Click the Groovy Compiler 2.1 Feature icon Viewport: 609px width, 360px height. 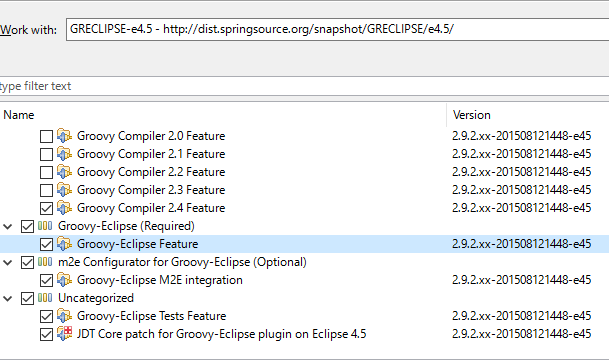pyautogui.click(x=64, y=153)
